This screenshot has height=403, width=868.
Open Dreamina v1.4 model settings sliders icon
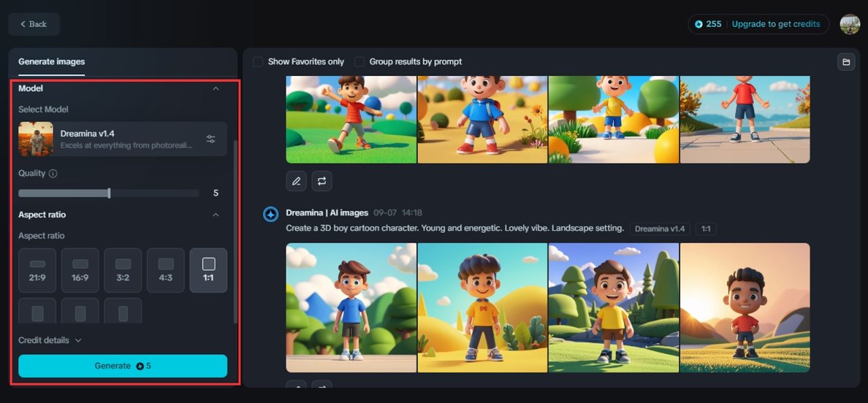[211, 139]
